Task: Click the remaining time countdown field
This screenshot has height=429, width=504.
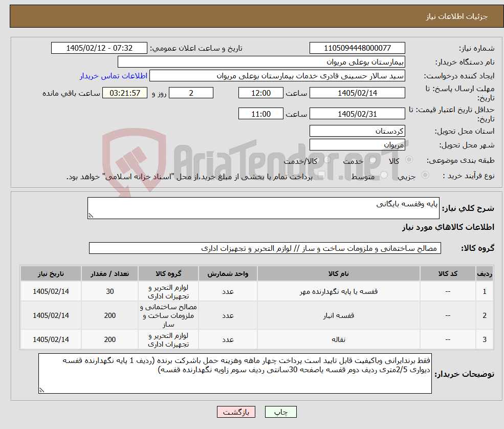Action: click(125, 93)
